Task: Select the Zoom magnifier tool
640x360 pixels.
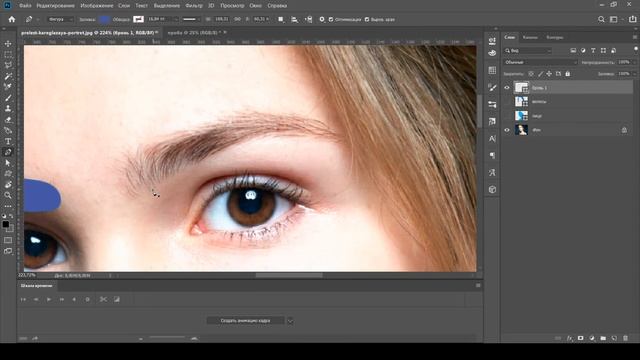Action: pos(8,196)
